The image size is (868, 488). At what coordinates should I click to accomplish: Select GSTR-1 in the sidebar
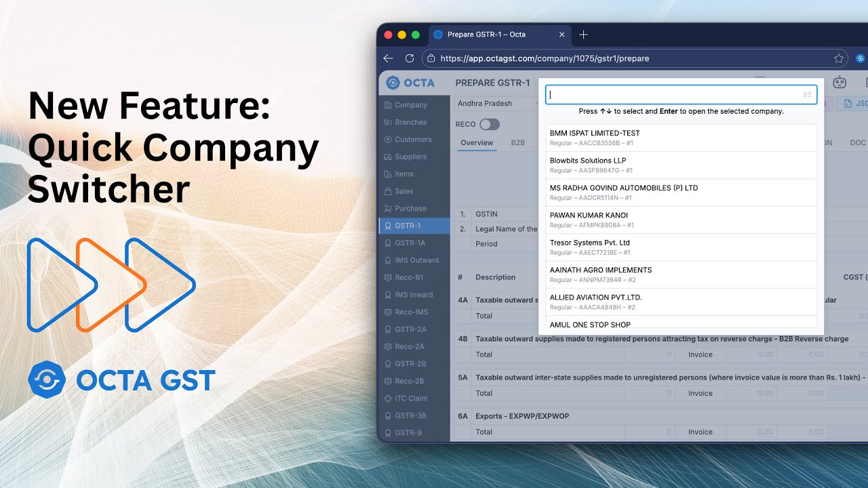point(414,226)
